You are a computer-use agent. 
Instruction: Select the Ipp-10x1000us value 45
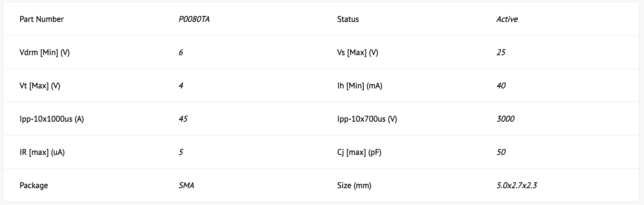[x=183, y=119]
